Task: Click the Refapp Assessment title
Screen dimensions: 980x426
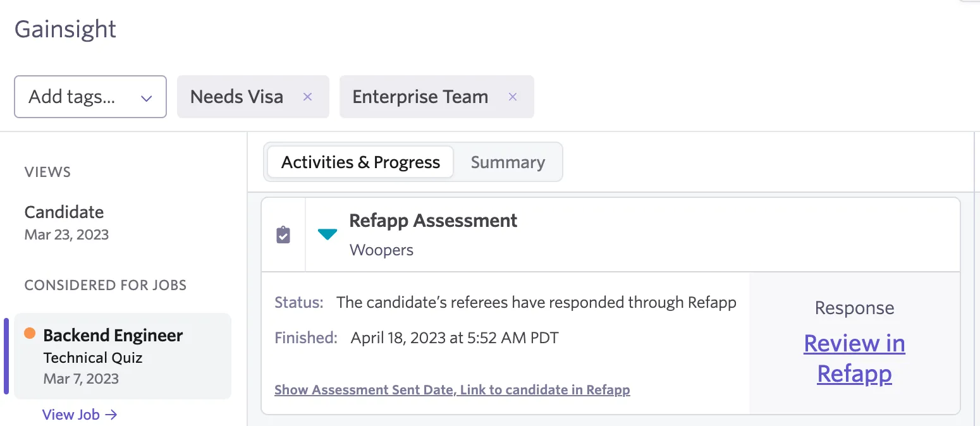Action: [x=433, y=221]
